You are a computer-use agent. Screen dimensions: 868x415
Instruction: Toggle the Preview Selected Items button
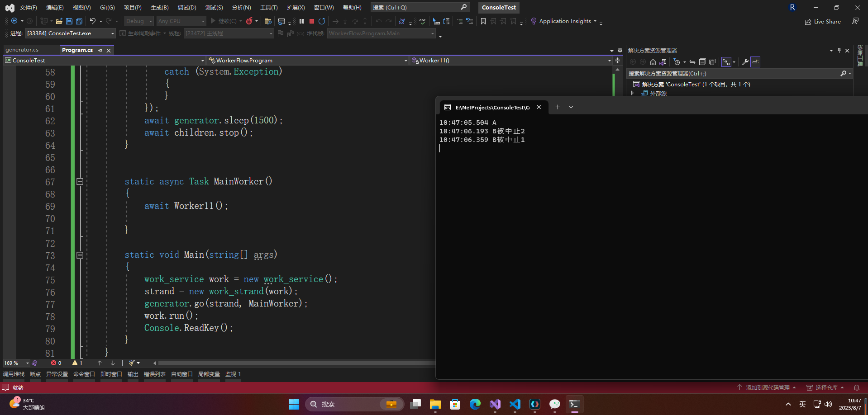coord(755,62)
